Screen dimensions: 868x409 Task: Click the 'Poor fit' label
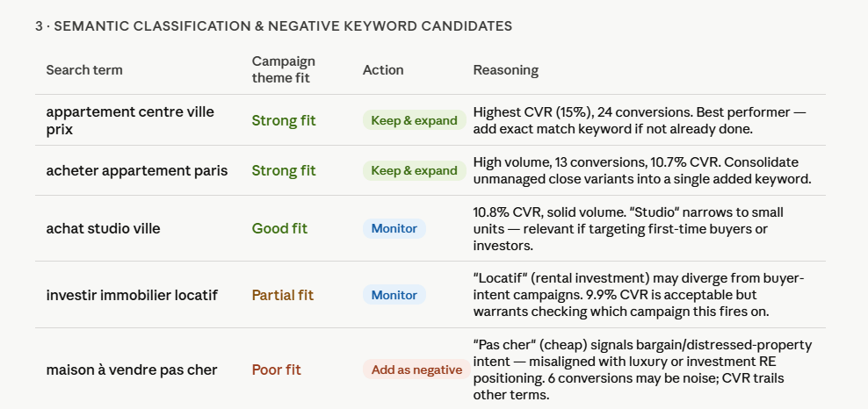click(276, 370)
